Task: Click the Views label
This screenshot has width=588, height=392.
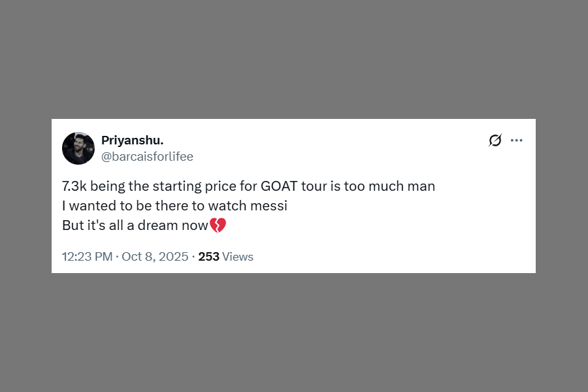Action: [238, 257]
